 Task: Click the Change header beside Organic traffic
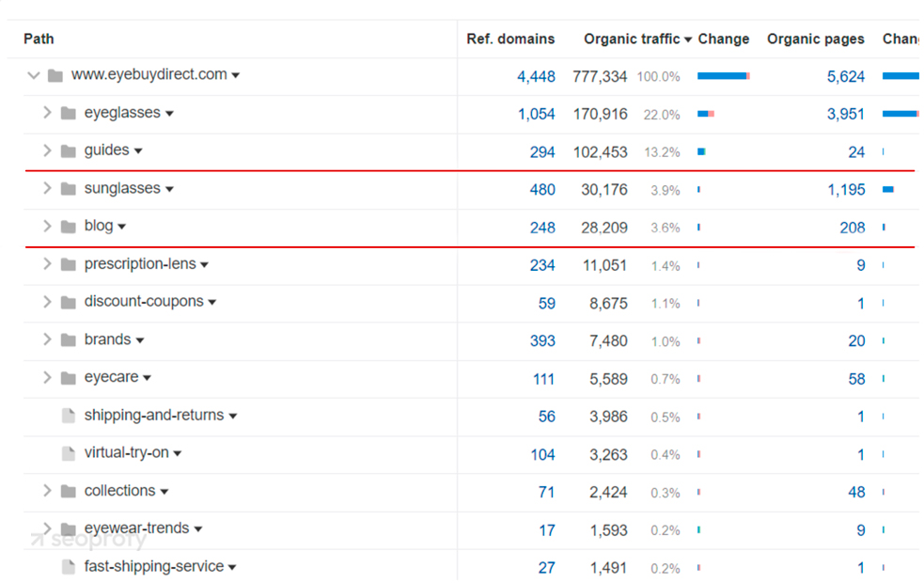coord(724,39)
